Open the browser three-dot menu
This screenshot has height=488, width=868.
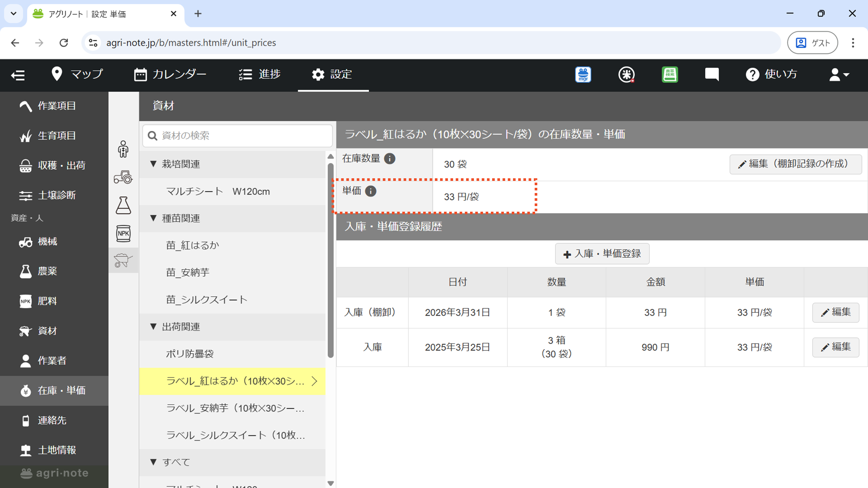click(x=853, y=43)
